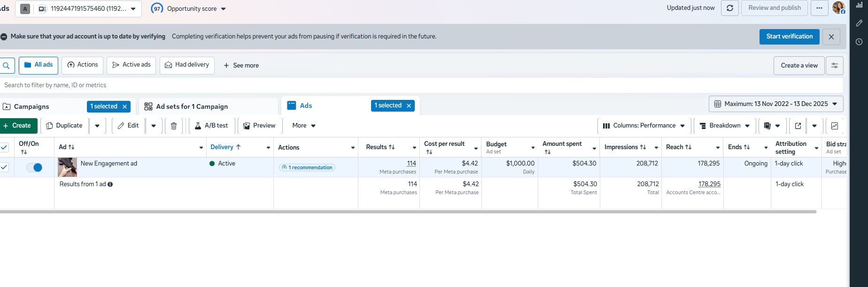Viewport: 868px width, 287px height.
Task: Click the trash delete icon
Action: pyautogui.click(x=174, y=126)
